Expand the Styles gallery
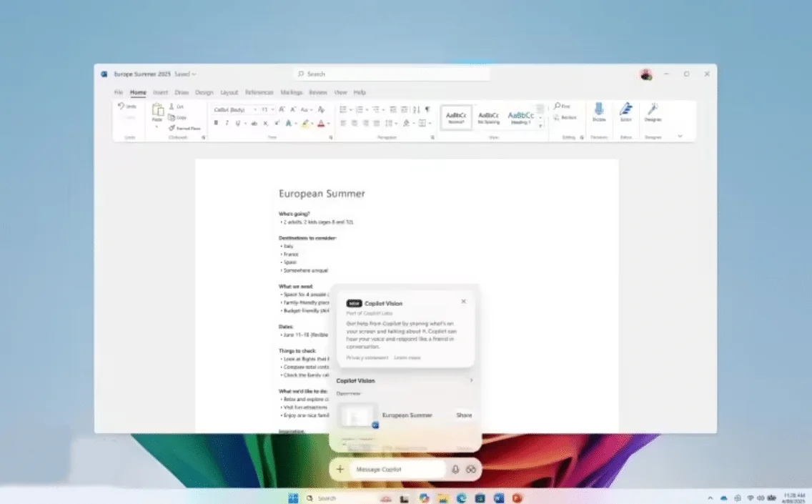The height and width of the screenshot is (504, 812). click(540, 125)
